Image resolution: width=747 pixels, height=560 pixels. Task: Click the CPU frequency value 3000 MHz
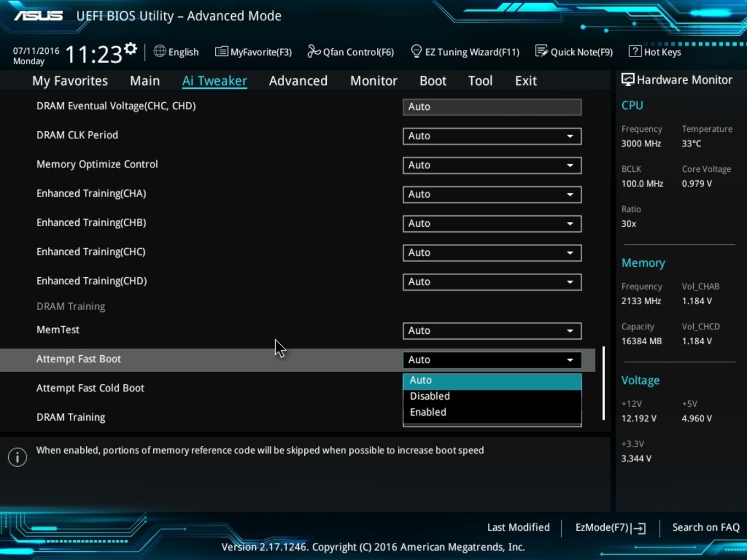point(641,144)
